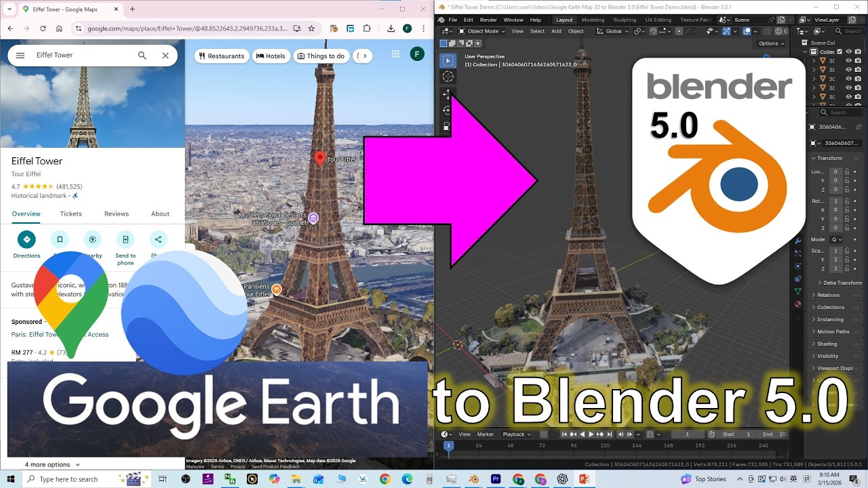Open the viewport Options dropdown

[x=771, y=43]
